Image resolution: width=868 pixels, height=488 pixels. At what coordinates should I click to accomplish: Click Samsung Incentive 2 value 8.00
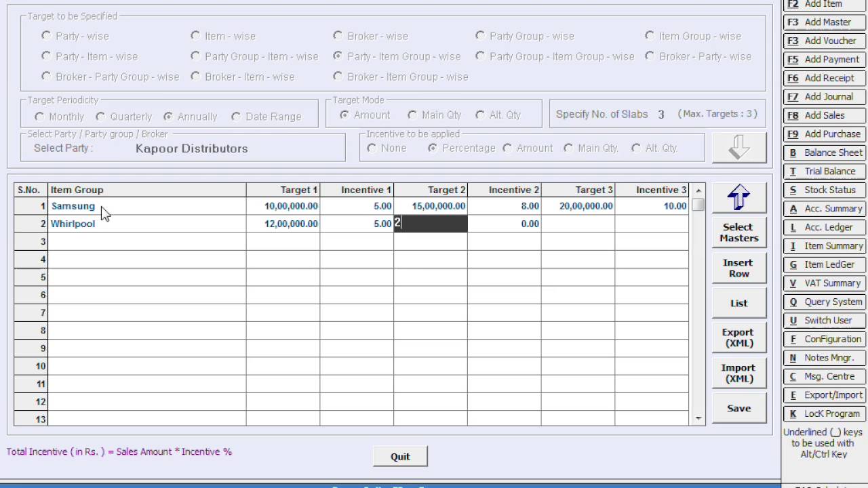505,206
